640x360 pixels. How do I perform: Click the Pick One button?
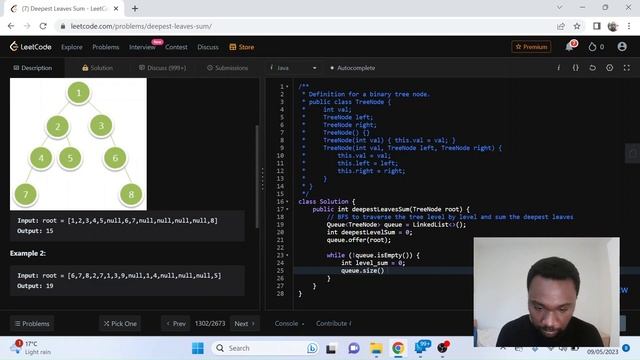(x=120, y=324)
